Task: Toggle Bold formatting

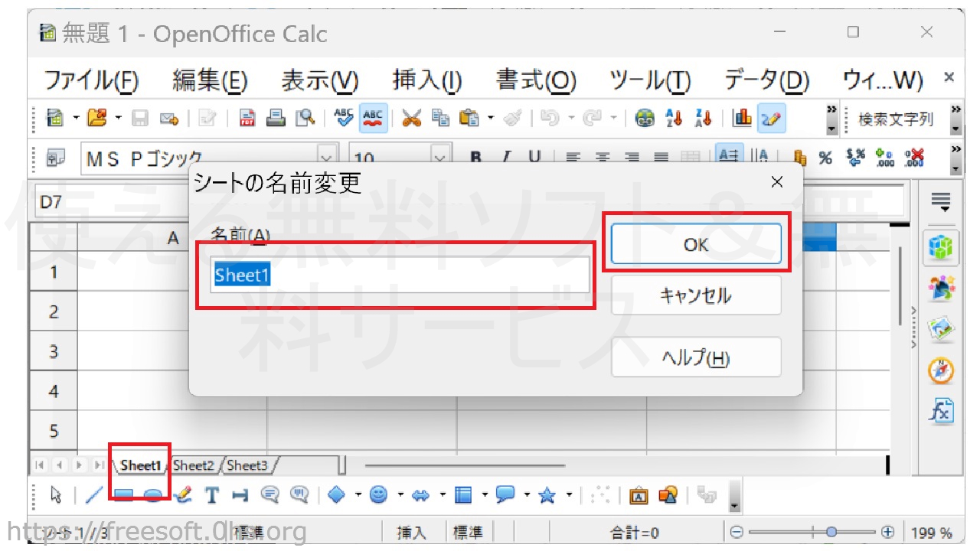Action: click(x=475, y=158)
